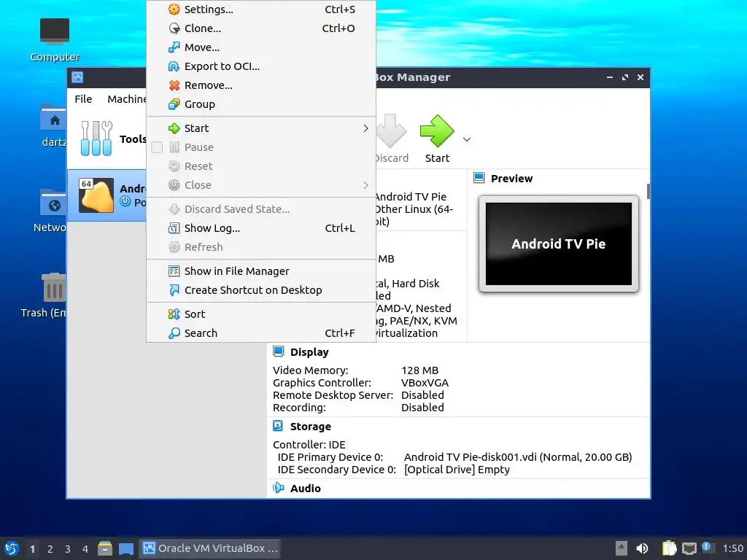The width and height of the screenshot is (747, 560).
Task: Click the Display monitor icon
Action: [278, 352]
